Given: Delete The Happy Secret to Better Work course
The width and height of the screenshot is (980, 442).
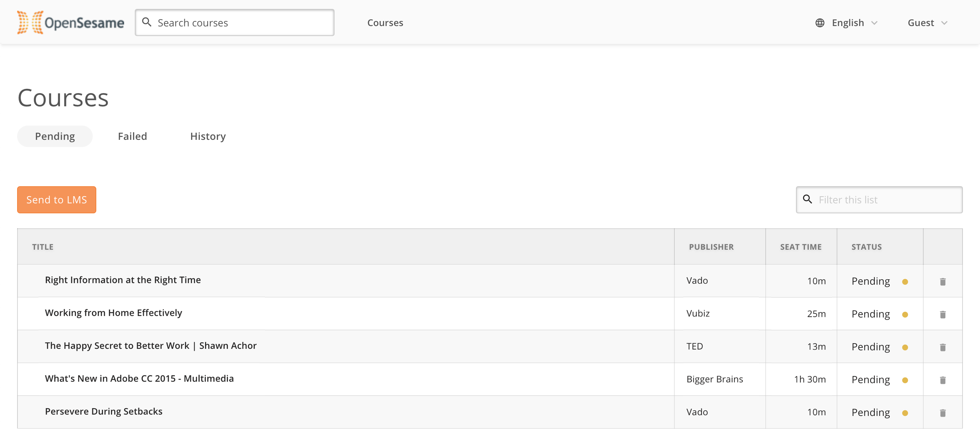Looking at the screenshot, I should pos(943,347).
